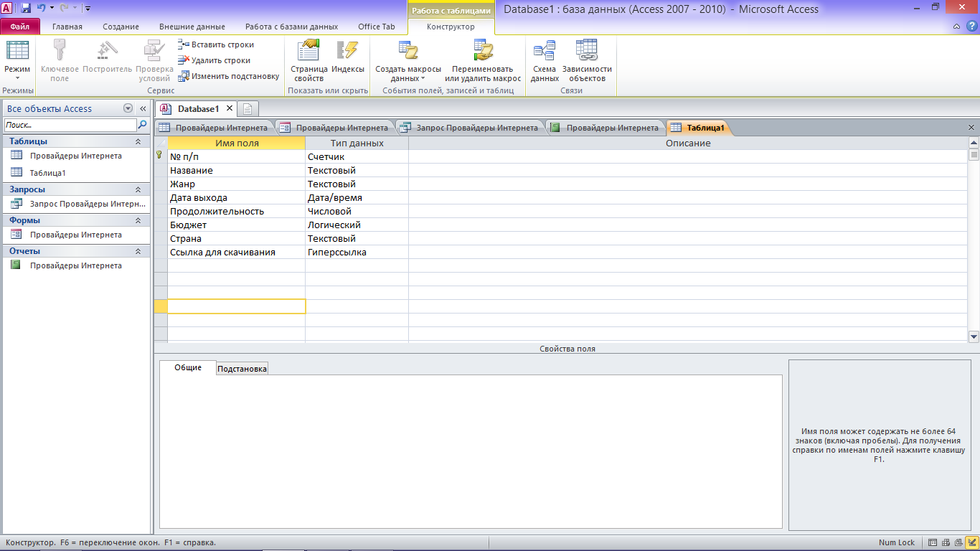This screenshot has height=551, width=980.
Task: Switch to the Подстановка properties tab
Action: tap(242, 369)
